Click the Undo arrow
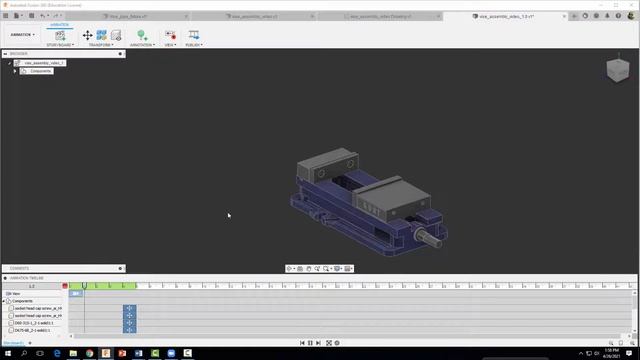 tap(42, 16)
